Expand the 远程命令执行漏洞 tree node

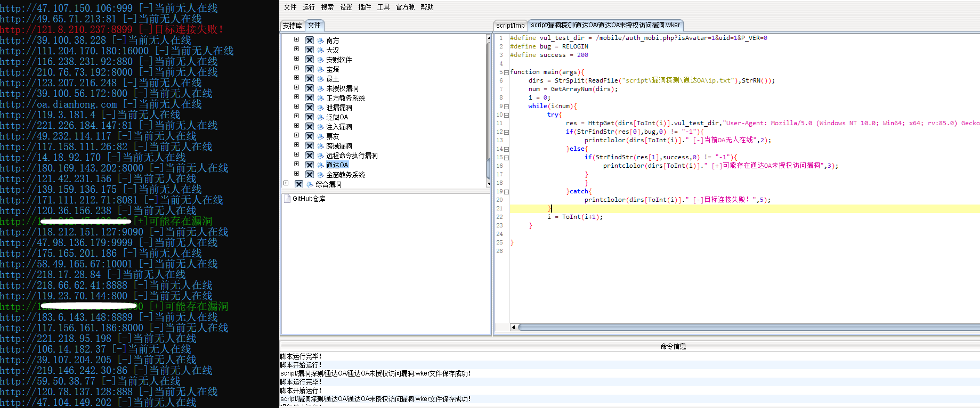(x=297, y=154)
